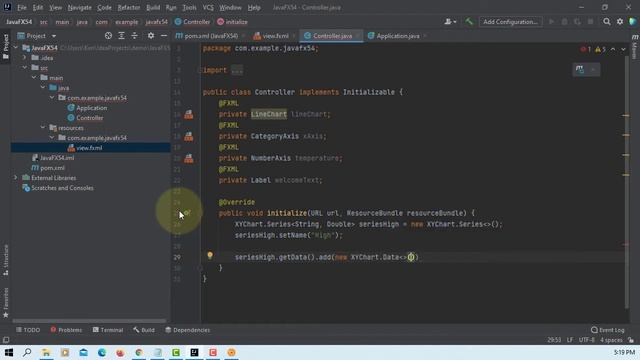
Task: Hide the Project panel with minus icon
Action: 164,36
